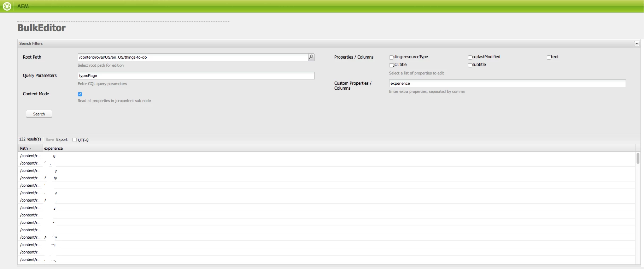Viewport: 644px width, 269px height.
Task: Uncheck the Content Mode checkbox
Action: click(80, 94)
